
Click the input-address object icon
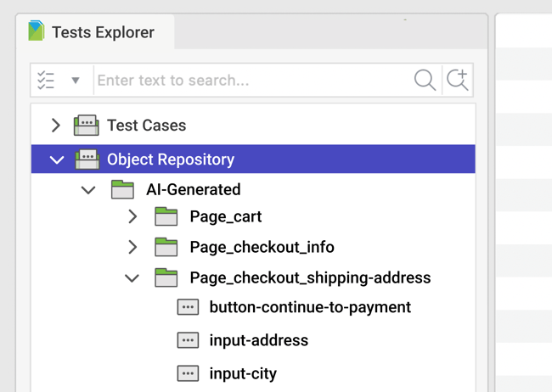(x=188, y=340)
